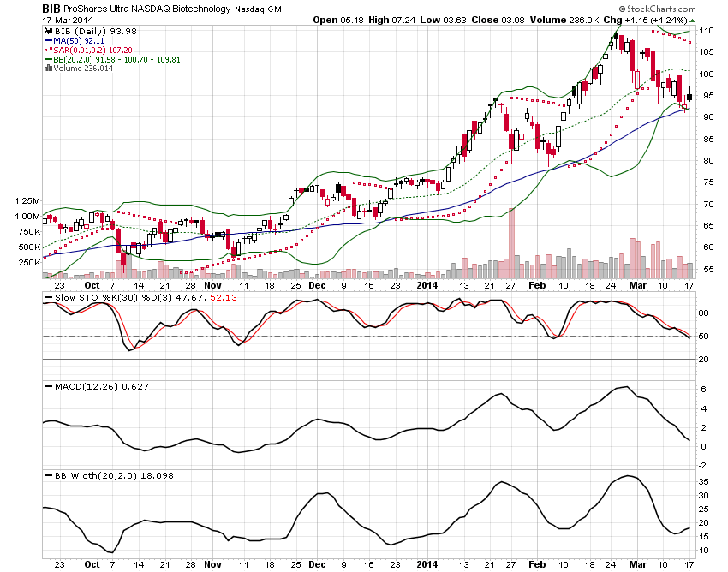Click the '50' level on Slow STO axis
Viewport: 728px width, 572px height.
[x=704, y=337]
